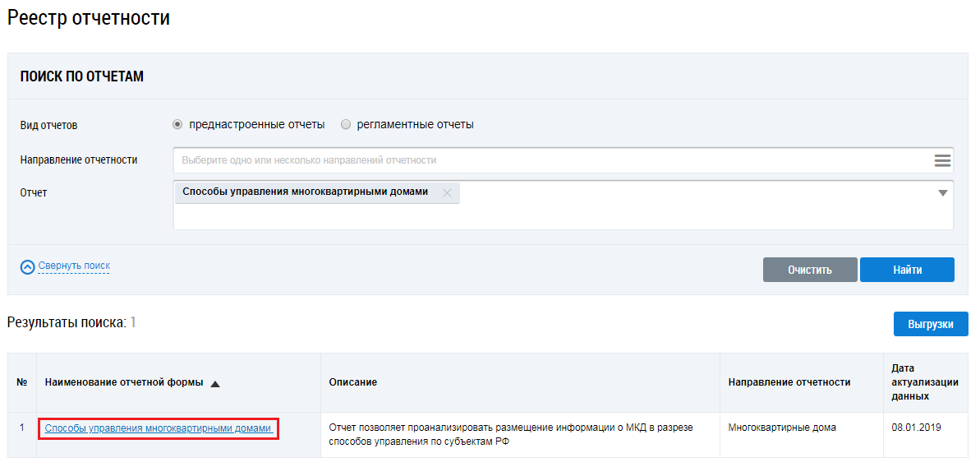980x467 pixels.
Task: Click the Дата актуализации данных column header
Action: tap(913, 383)
